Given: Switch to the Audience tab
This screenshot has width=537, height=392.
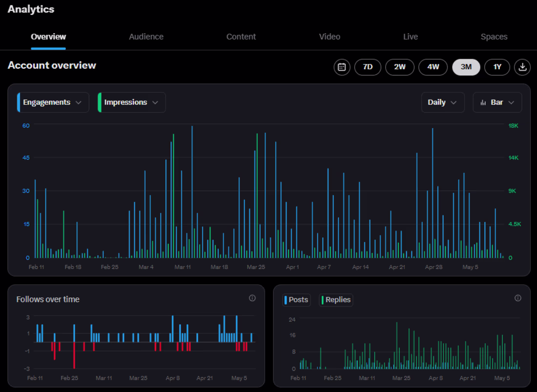Looking at the screenshot, I should pos(146,37).
